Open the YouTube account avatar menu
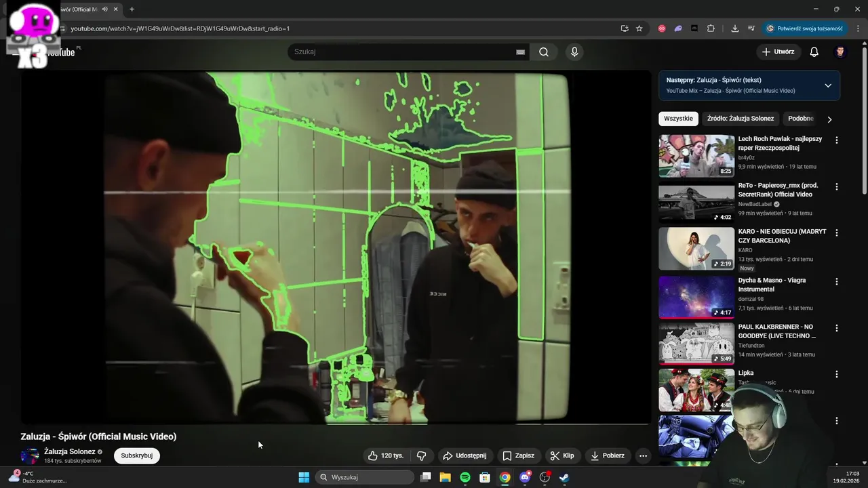 [x=840, y=52]
